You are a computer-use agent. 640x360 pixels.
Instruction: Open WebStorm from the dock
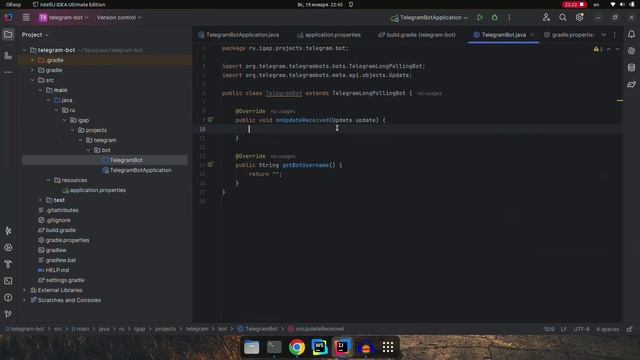point(320,347)
